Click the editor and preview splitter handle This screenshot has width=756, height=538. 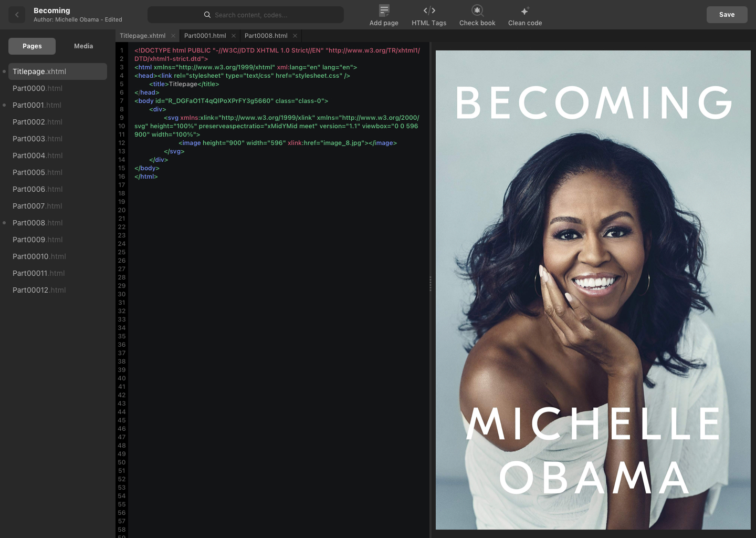coord(430,284)
